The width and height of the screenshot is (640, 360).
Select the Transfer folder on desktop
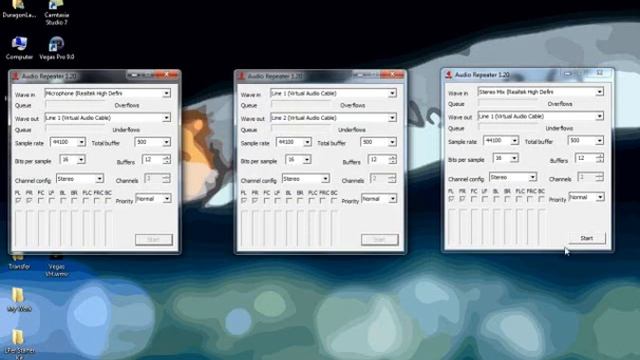pyautogui.click(x=19, y=262)
